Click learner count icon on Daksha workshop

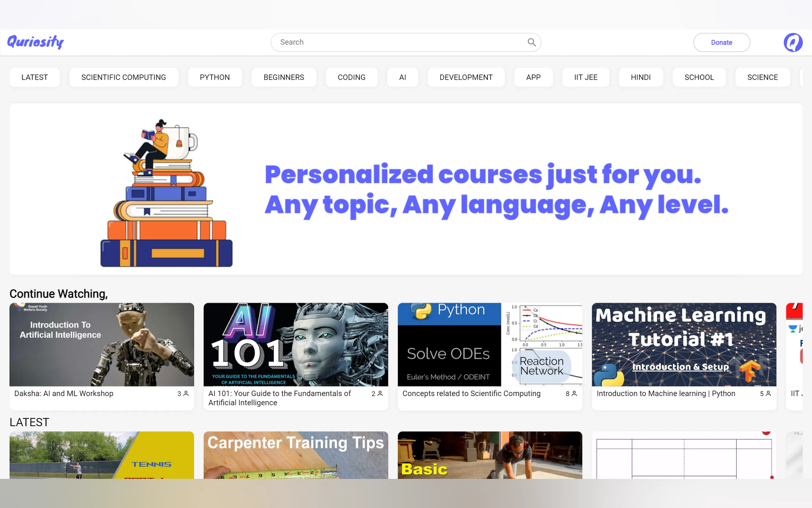pyautogui.click(x=186, y=393)
